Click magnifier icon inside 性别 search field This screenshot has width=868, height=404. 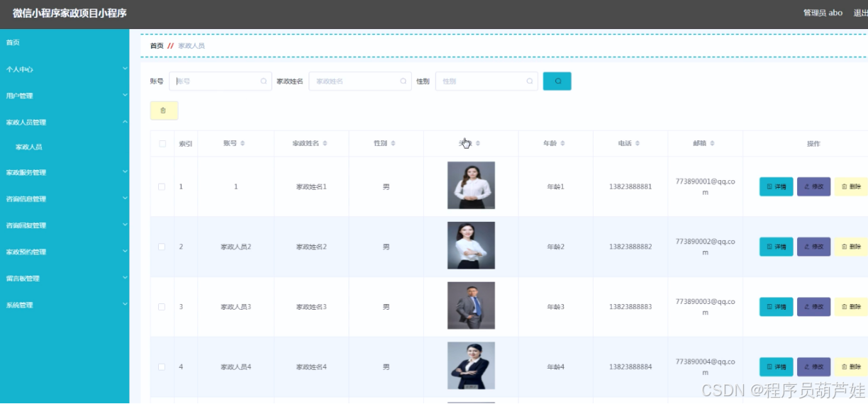pos(530,82)
